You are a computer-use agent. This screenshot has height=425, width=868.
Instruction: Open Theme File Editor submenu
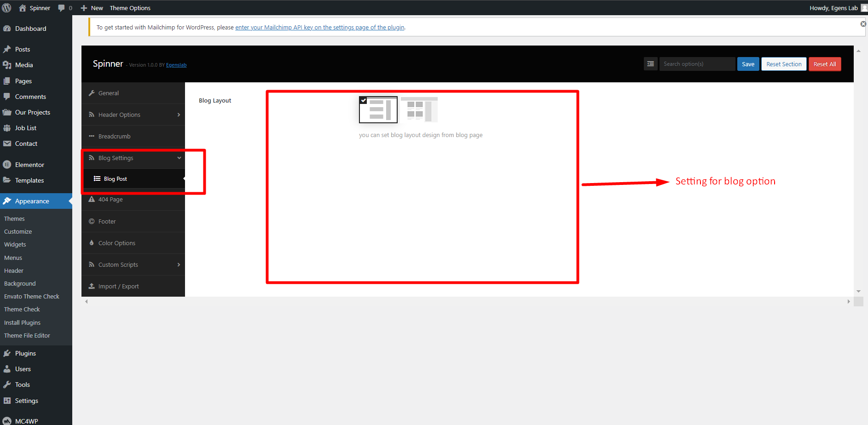point(27,335)
